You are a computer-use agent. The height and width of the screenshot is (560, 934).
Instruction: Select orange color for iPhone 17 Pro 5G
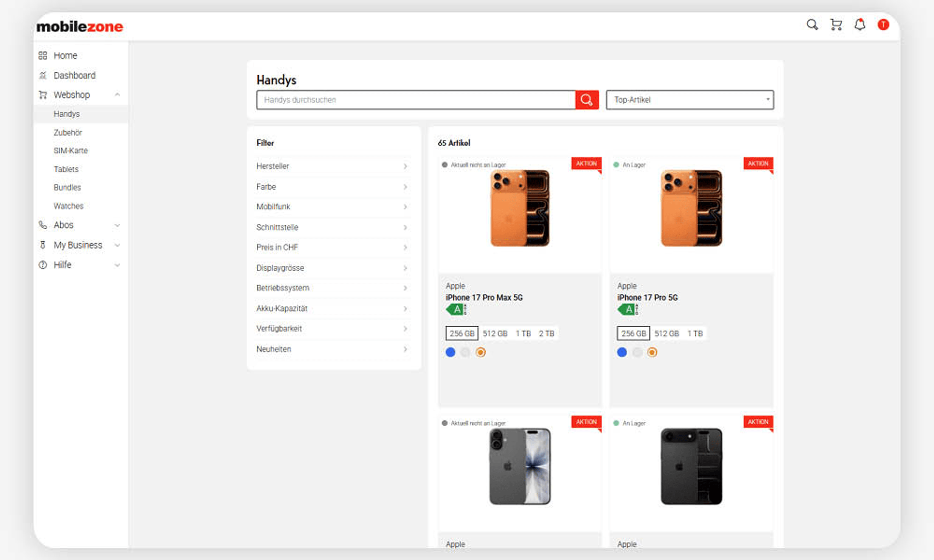[652, 352]
